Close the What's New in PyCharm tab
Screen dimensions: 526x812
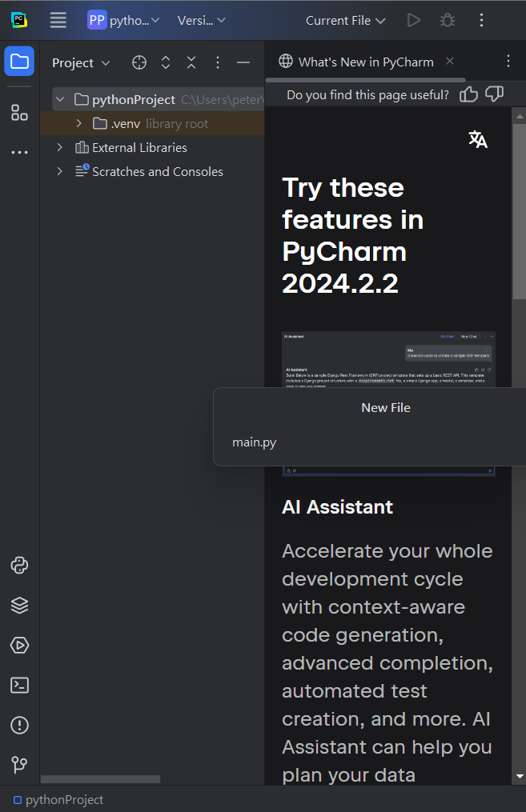[x=450, y=61]
